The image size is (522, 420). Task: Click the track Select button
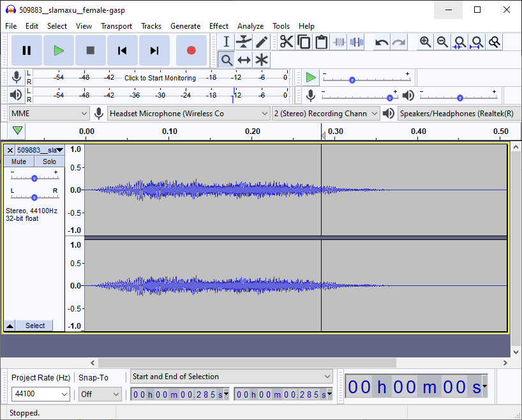coord(35,326)
